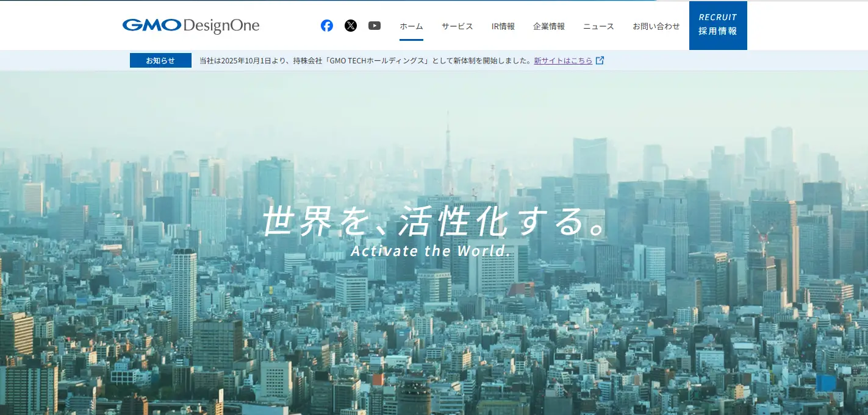Open the Facebook page icon
868x415 pixels.
pos(327,26)
